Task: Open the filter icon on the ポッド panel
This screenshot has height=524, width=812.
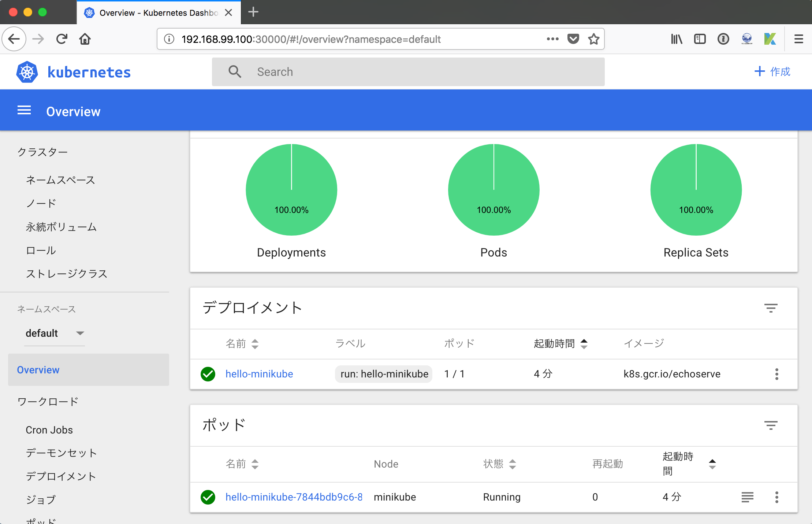Action: pos(771,425)
